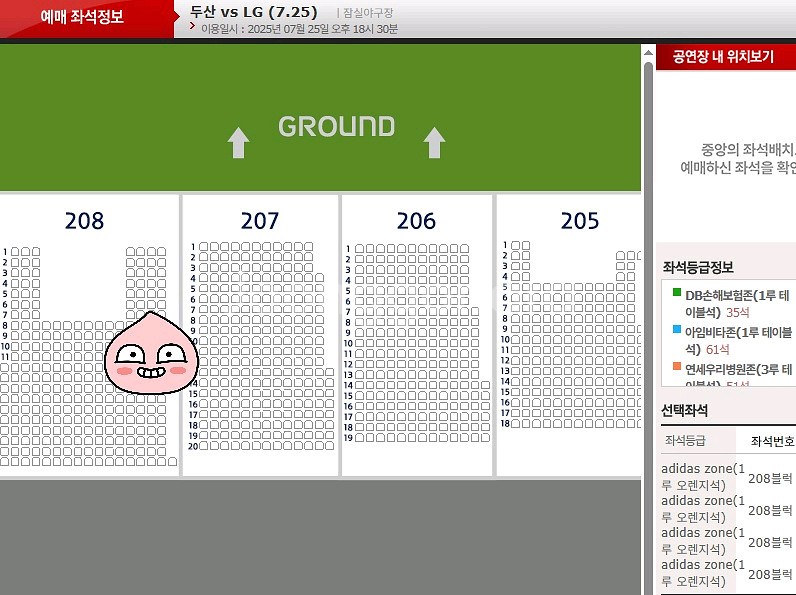Click first seat in row 1 of block 205
Image resolution: width=796 pixels, height=595 pixels.
pos(515,245)
